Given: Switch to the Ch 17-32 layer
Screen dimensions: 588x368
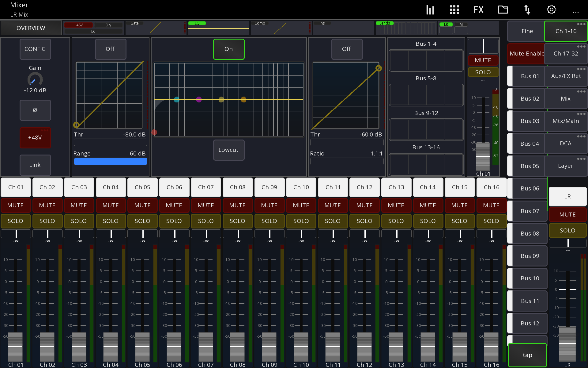Looking at the screenshot, I should click(565, 53).
